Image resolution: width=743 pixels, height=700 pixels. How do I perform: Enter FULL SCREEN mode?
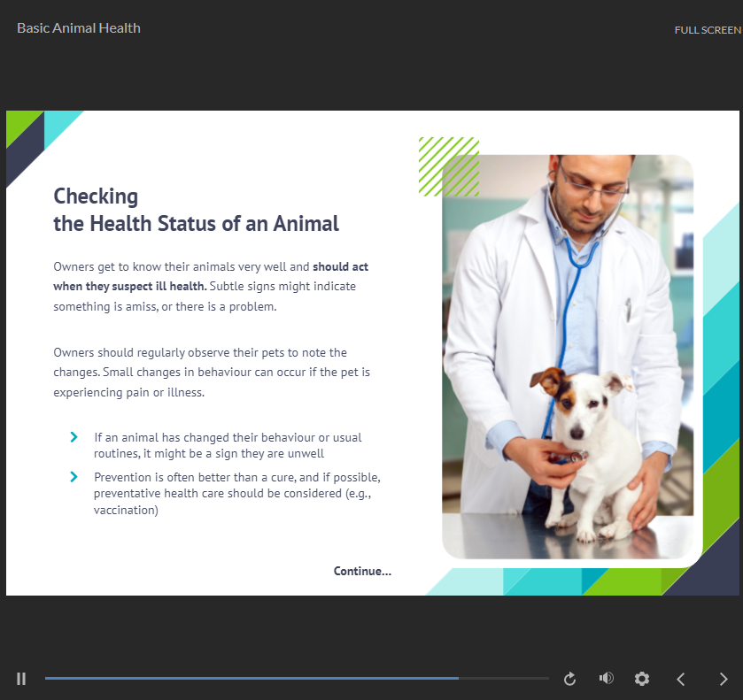[707, 30]
